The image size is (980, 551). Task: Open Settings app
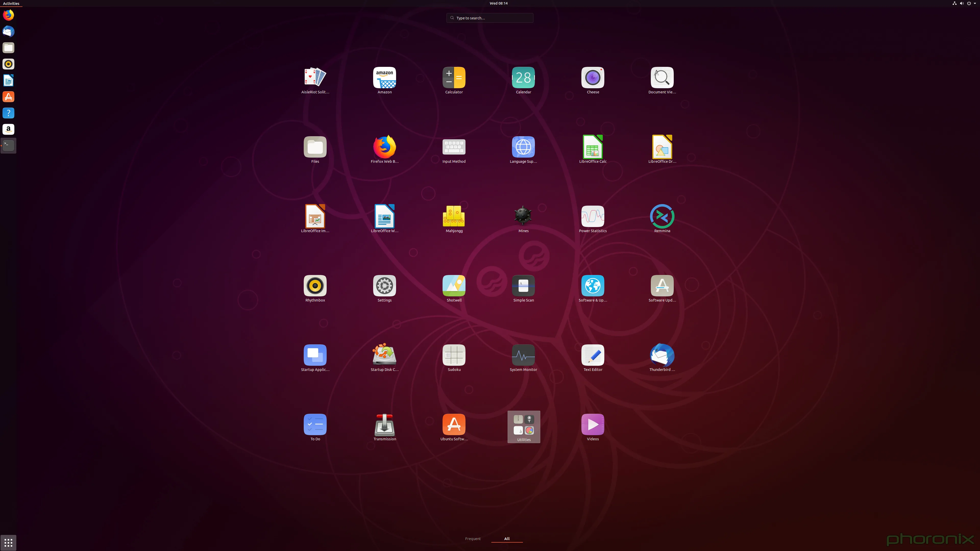384,289
